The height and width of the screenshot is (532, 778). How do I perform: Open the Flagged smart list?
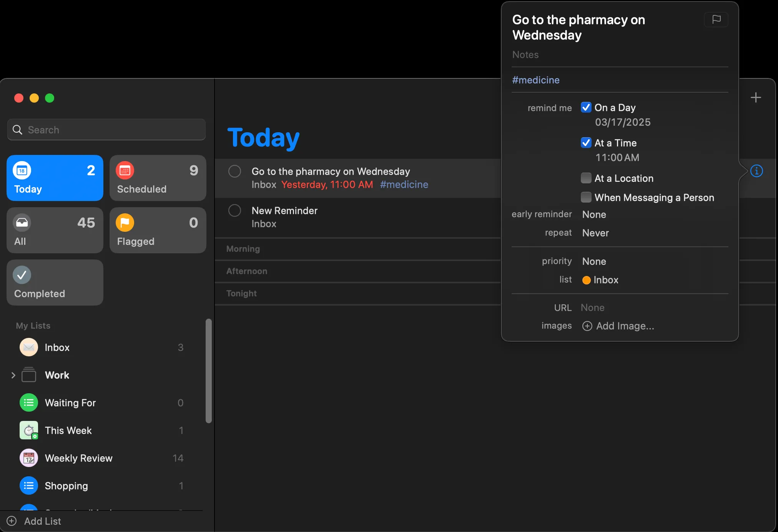point(158,230)
